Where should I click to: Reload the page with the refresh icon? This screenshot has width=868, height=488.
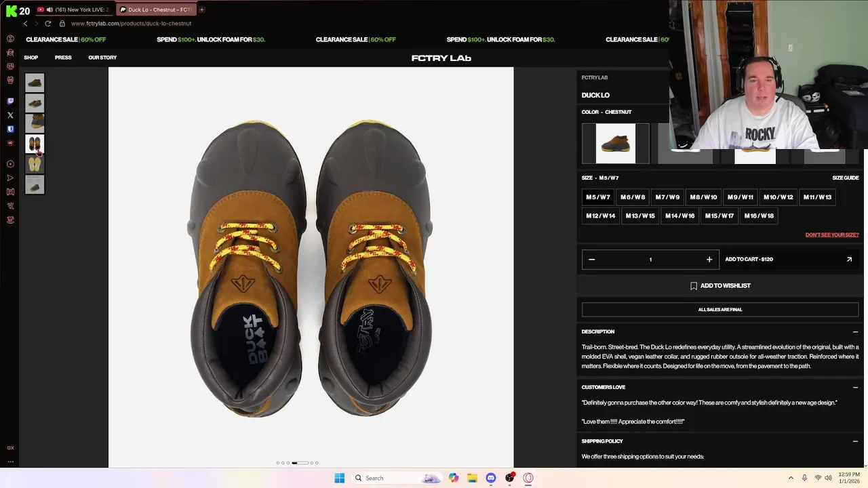[47, 23]
